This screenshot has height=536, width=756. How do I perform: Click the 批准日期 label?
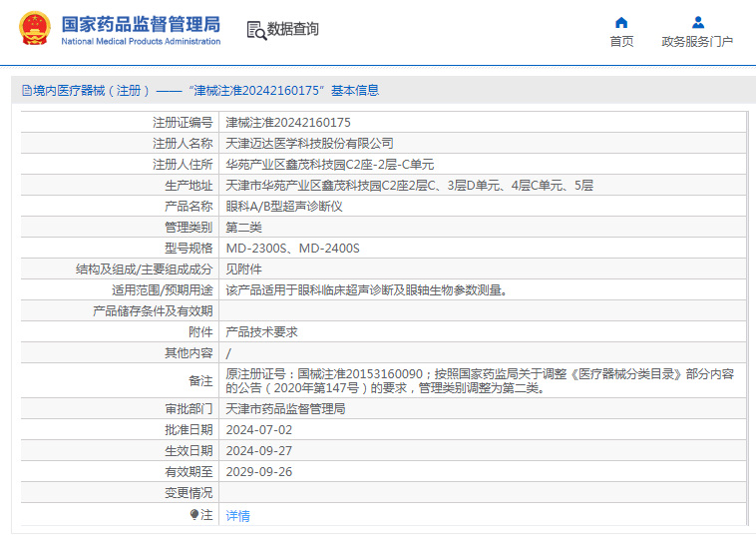click(x=189, y=430)
